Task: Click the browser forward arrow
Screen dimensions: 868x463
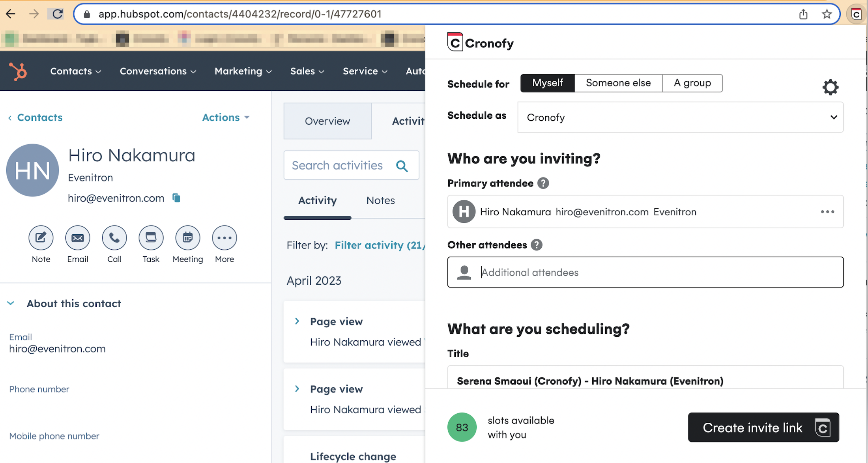Action: pos(34,14)
